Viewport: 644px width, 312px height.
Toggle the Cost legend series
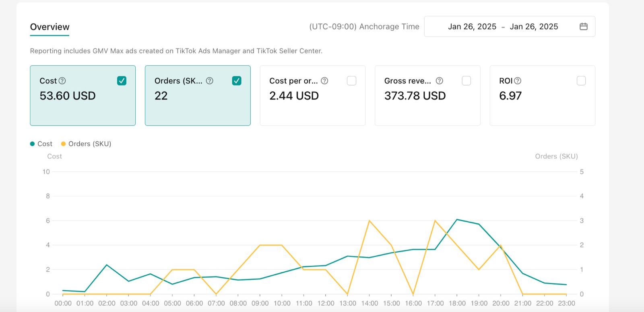(x=41, y=144)
